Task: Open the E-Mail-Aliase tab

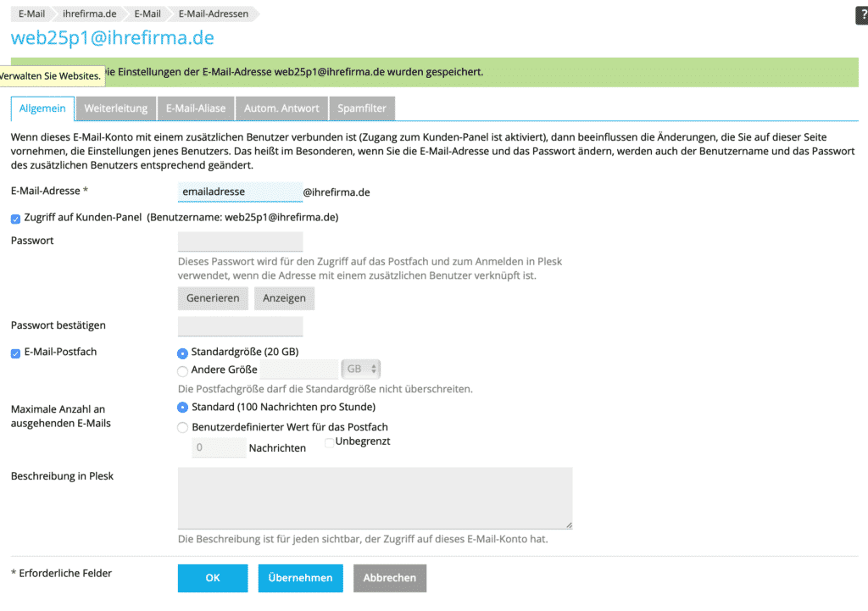Action: click(196, 108)
